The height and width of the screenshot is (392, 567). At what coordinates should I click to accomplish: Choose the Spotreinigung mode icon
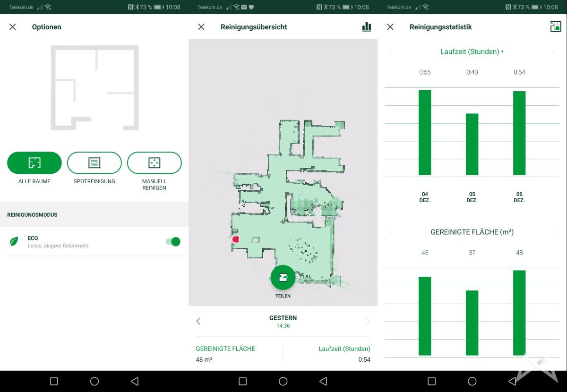94,163
